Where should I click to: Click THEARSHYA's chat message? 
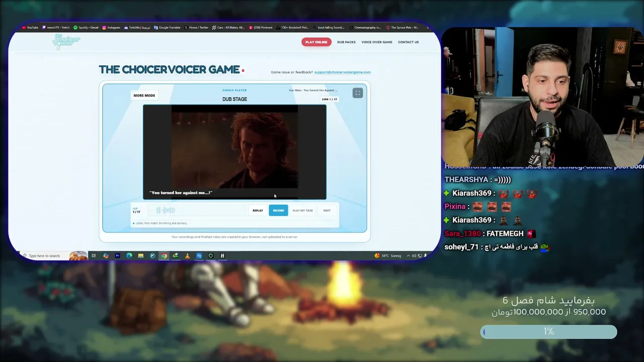click(477, 179)
